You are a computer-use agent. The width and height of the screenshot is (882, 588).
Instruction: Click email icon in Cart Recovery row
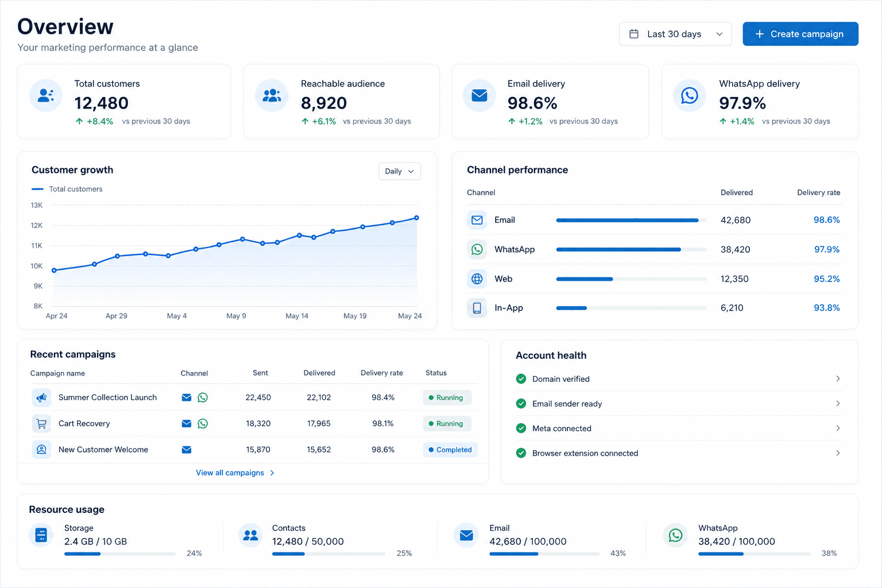pyautogui.click(x=187, y=424)
